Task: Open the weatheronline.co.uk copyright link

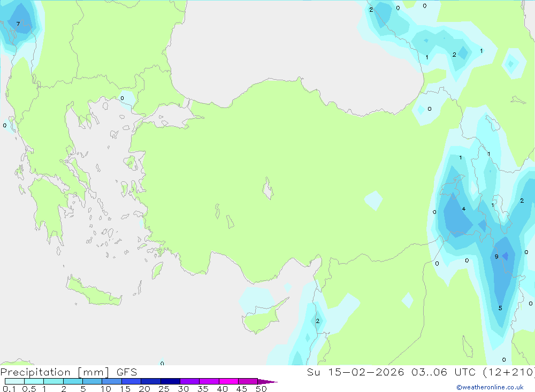Action: [490, 387]
